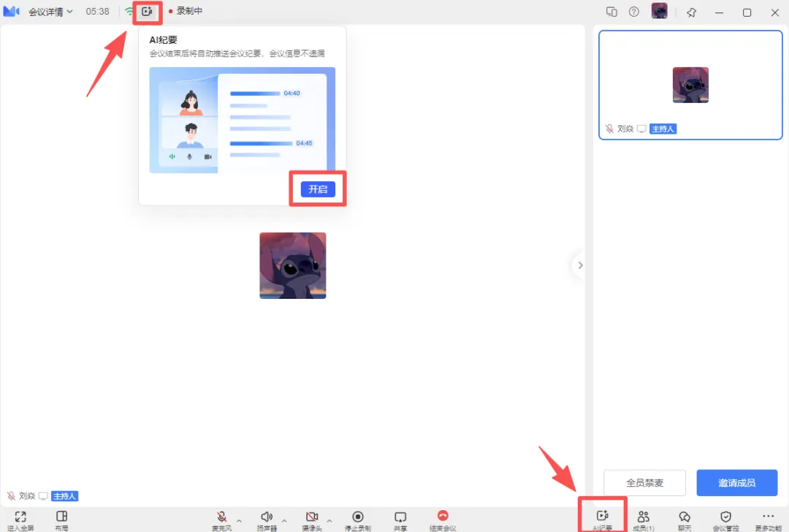The image size is (789, 532).
Task: Collapse the right side panel arrow
Action: pos(580,265)
